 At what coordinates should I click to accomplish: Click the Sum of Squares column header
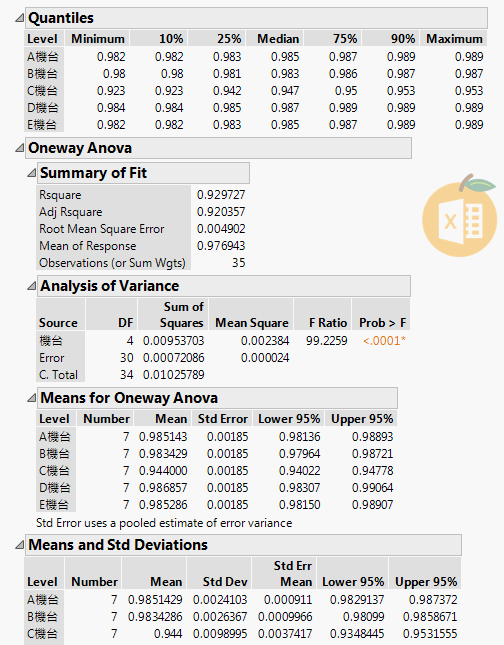click(x=183, y=315)
